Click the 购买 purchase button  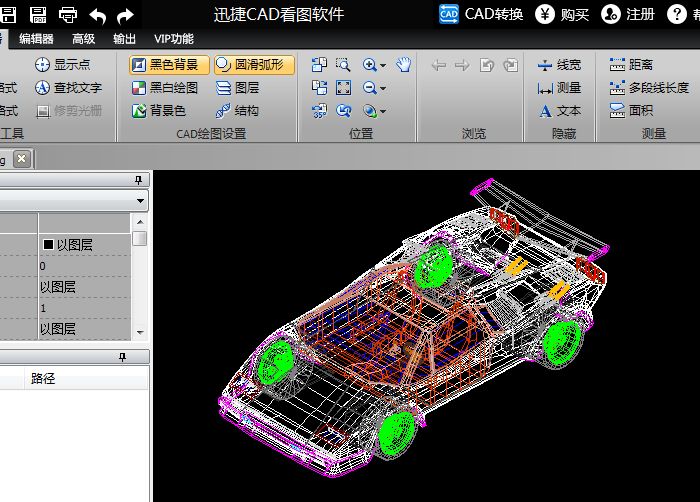[563, 14]
